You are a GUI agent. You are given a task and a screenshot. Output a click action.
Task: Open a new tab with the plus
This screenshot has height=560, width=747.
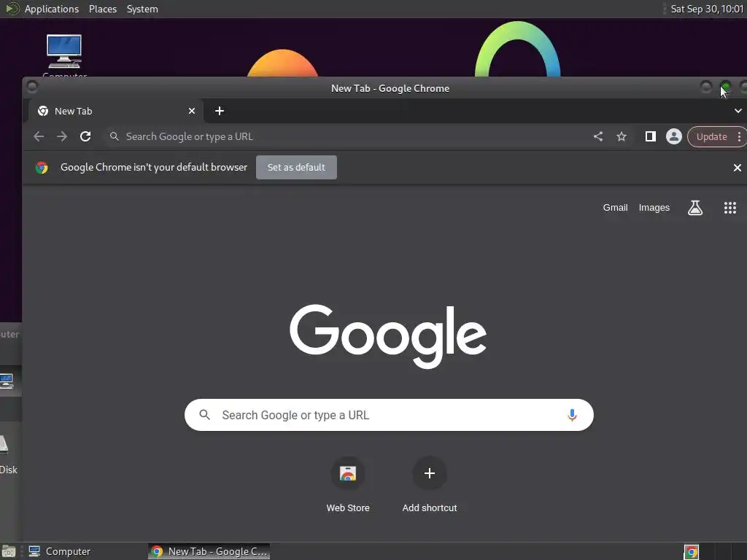tap(219, 111)
